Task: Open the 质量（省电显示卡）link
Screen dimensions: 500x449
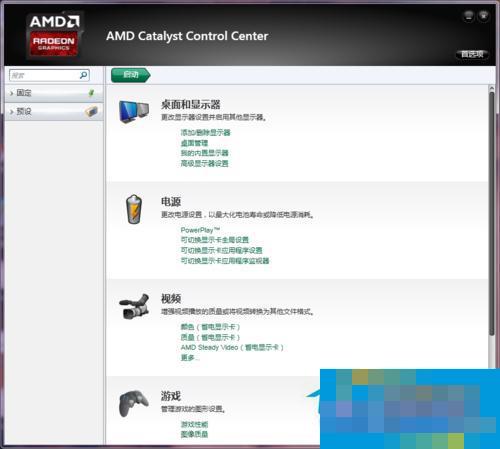Action: (x=210, y=337)
